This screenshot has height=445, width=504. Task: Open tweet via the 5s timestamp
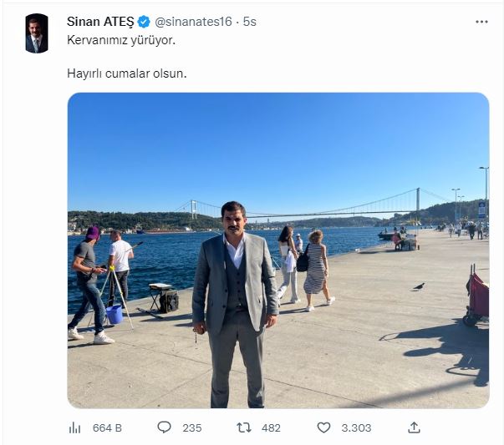[x=250, y=23]
